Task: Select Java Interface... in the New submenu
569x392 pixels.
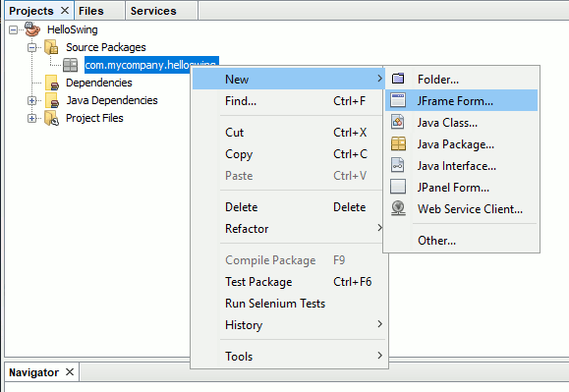Action: click(x=461, y=165)
